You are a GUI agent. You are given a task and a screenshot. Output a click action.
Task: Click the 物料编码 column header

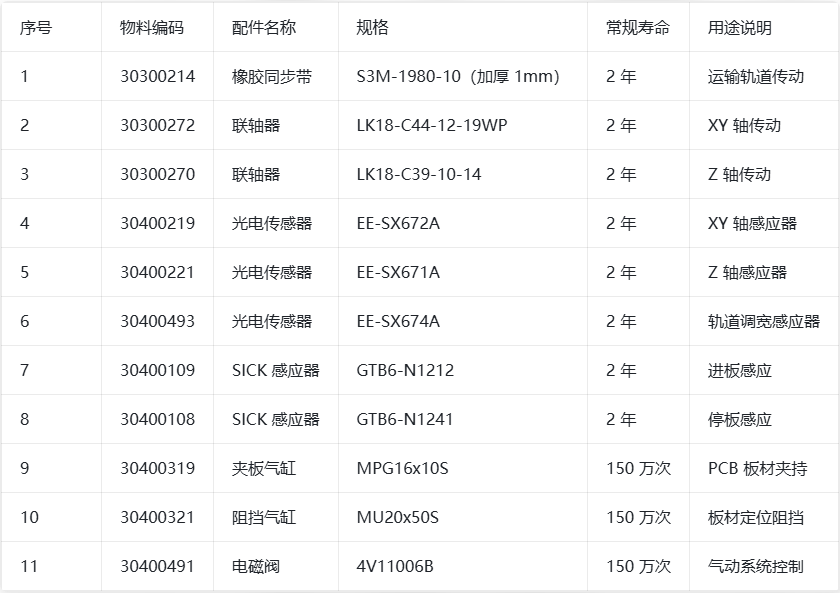pyautogui.click(x=152, y=27)
